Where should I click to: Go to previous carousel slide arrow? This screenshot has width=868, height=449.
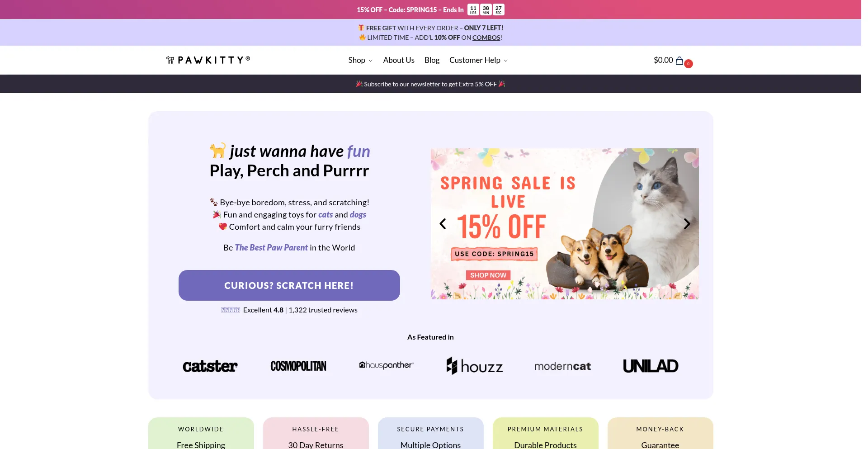tap(443, 224)
